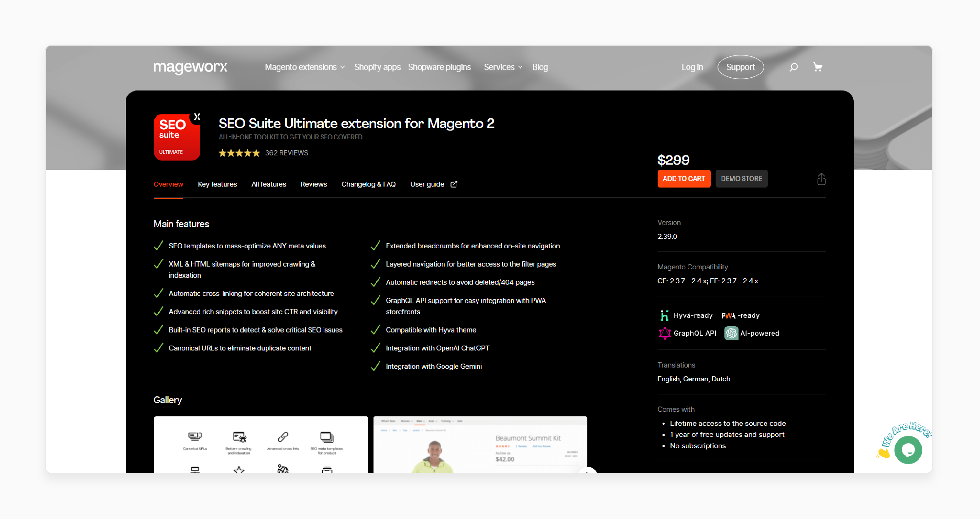Click the User guide external link icon
This screenshot has height=519, width=980.
click(x=454, y=184)
